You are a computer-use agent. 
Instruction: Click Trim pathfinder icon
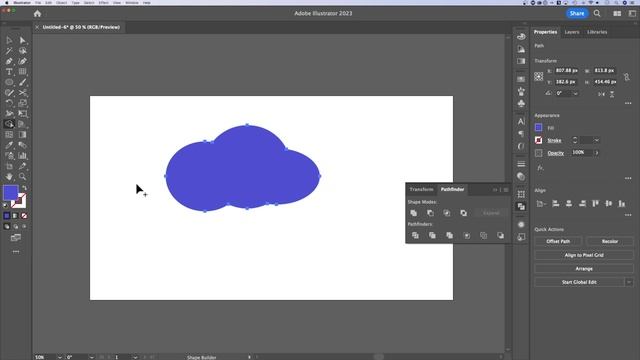point(432,236)
